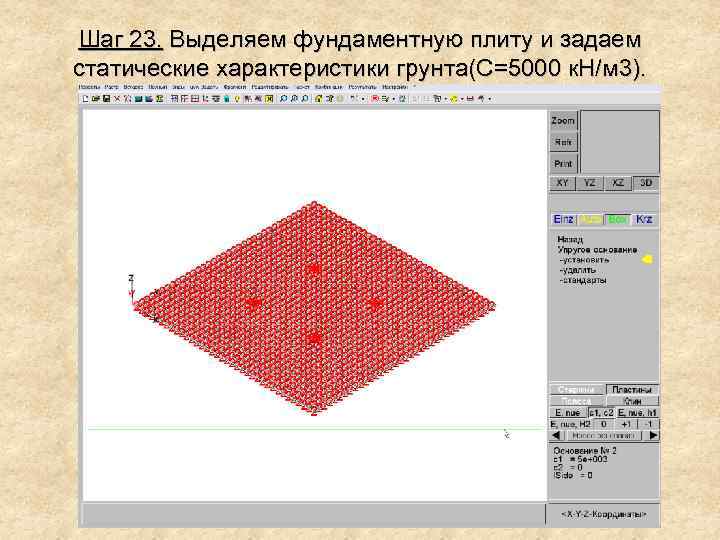Click the -1 side button
Image resolution: width=720 pixels, height=540 pixels.
648,424
